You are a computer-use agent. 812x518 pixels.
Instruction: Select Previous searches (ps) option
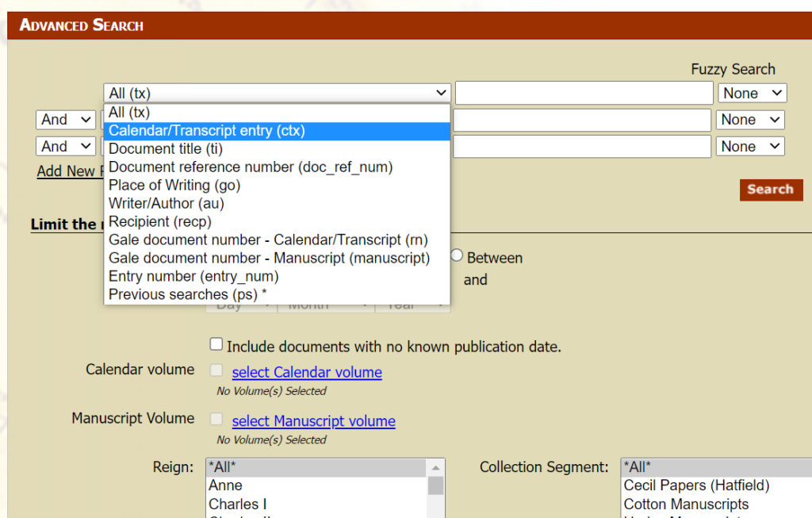187,295
